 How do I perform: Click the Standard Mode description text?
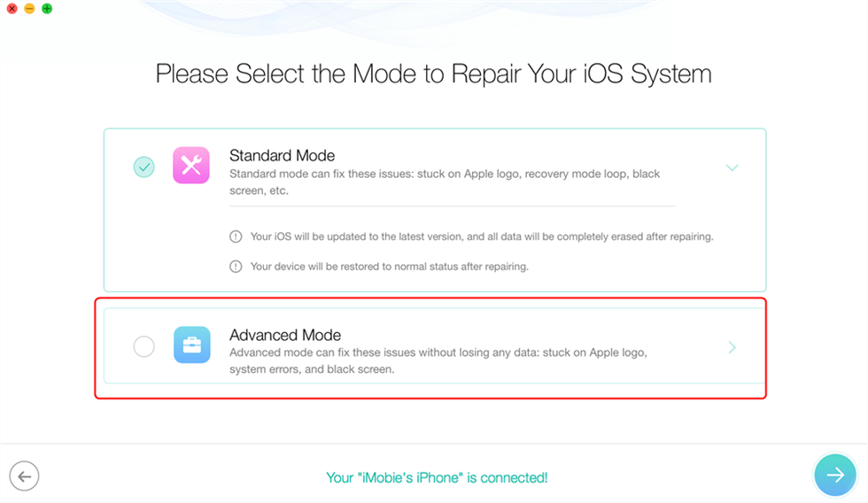click(445, 182)
